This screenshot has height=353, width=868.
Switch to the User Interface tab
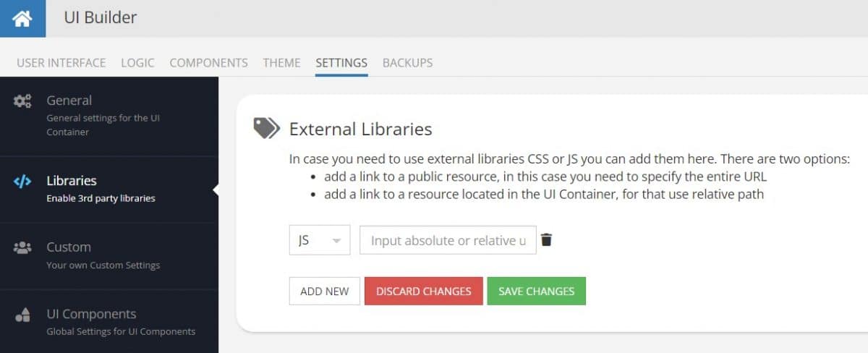pos(61,62)
